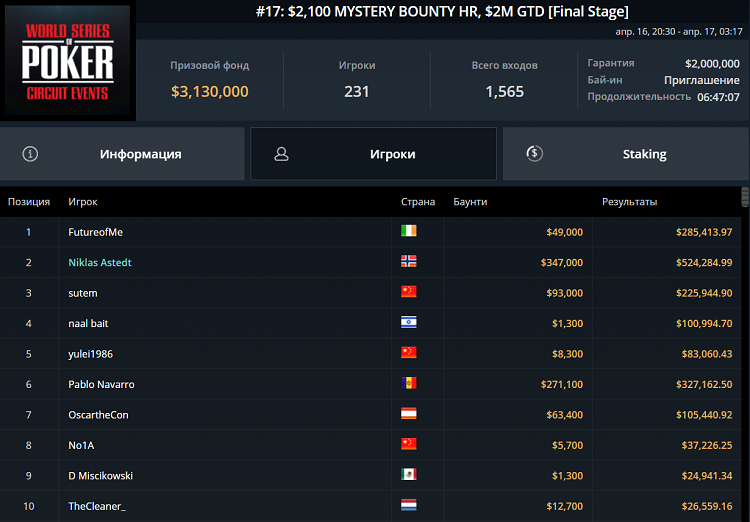Click the player silhouette icon
This screenshot has width=750, height=522.
(281, 154)
